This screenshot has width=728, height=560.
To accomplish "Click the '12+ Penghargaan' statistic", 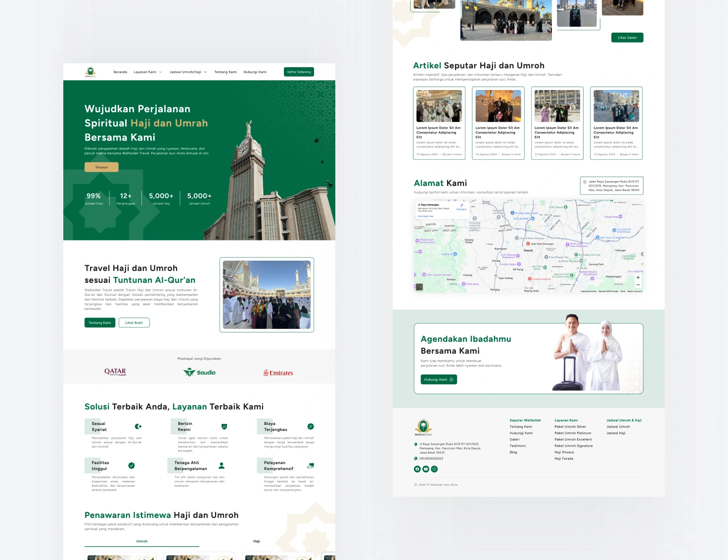I will pyautogui.click(x=126, y=198).
